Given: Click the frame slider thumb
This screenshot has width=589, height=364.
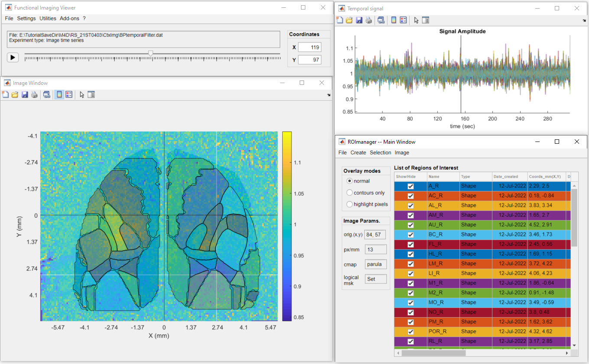Looking at the screenshot, I should coord(150,53).
